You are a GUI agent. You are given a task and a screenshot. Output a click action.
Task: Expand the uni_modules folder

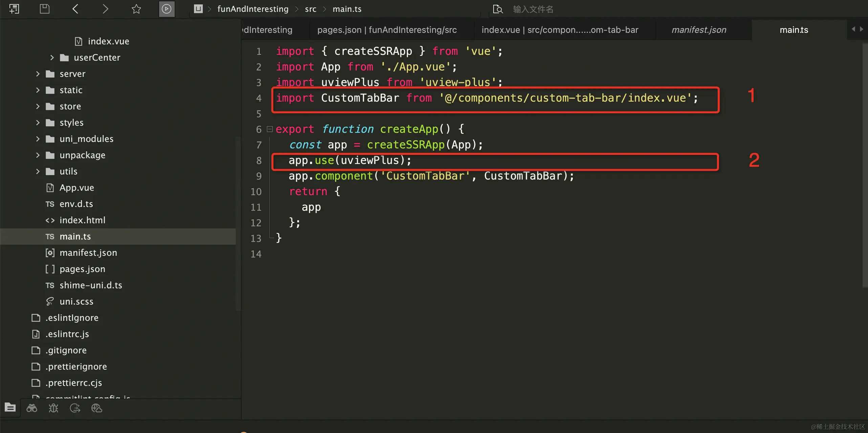click(x=38, y=139)
